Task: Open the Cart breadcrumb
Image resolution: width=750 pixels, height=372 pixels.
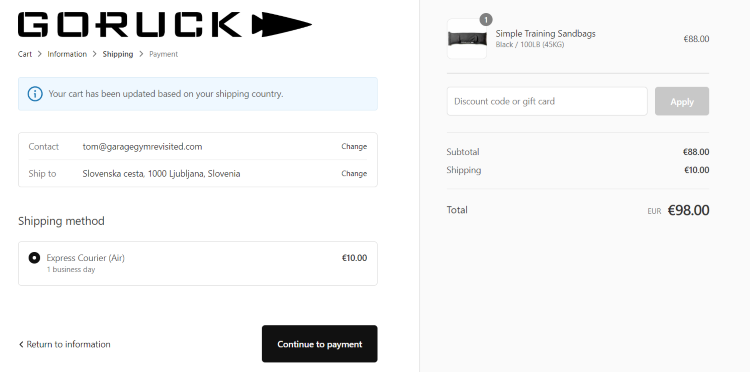Action: pos(25,54)
